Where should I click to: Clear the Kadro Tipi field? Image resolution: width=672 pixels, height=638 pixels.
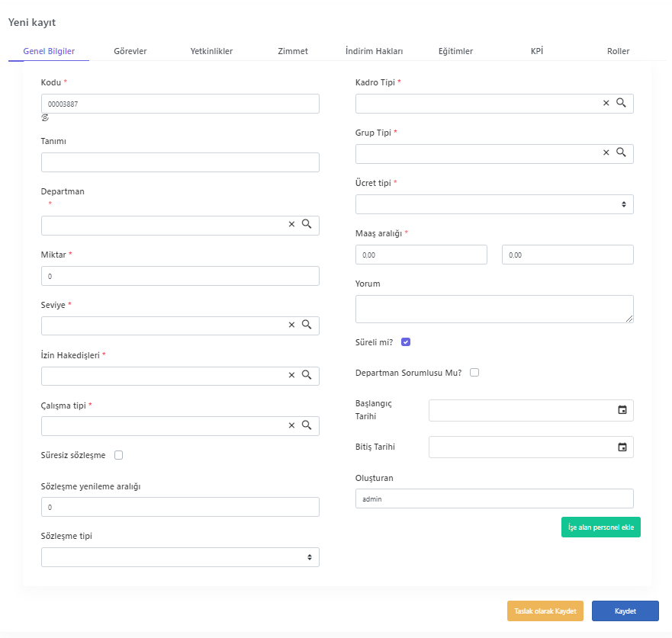coord(606,103)
